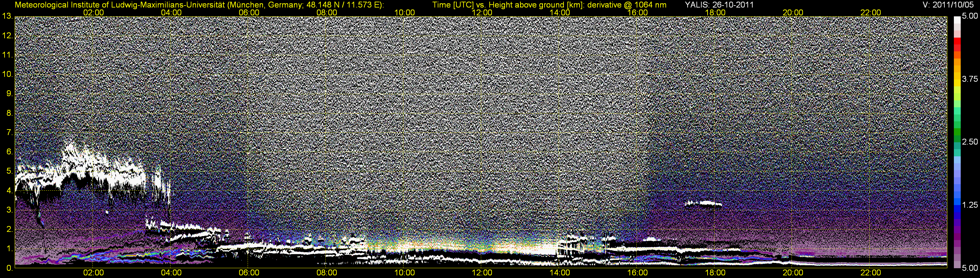The image size is (980, 278).
Task: Click the 9 km height axis label
Action: coord(10,94)
